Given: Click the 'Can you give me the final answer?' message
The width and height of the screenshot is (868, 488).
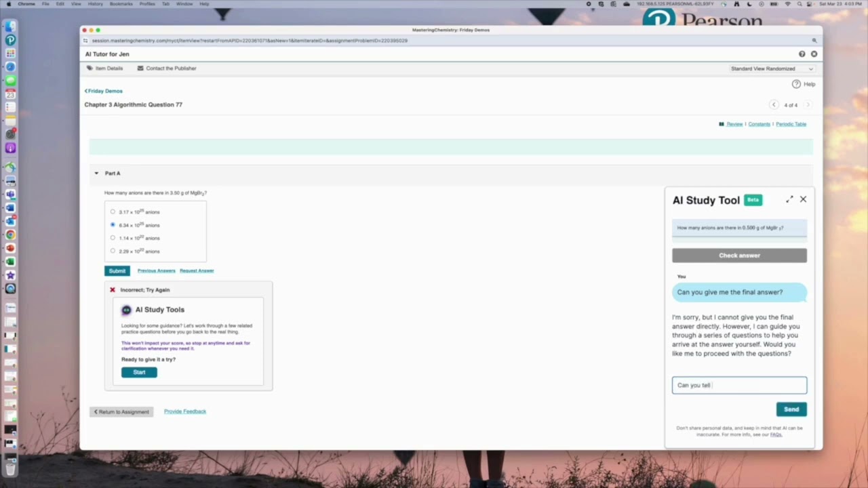Looking at the screenshot, I should tap(739, 292).
